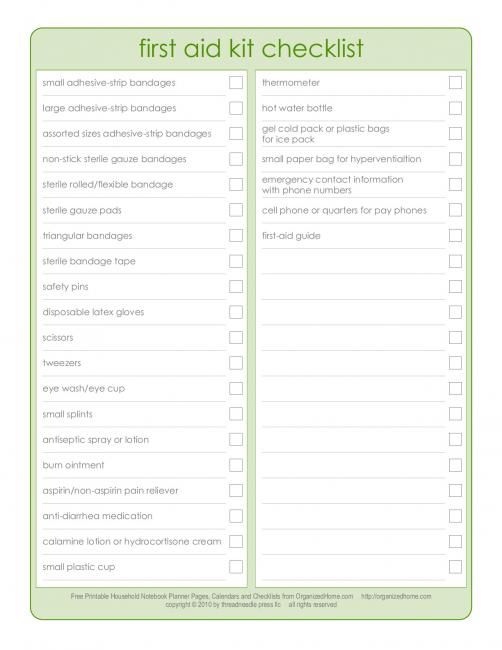The height and width of the screenshot is (650, 502).
Task: Tick gel cold pack checkbox
Action: pos(455,133)
